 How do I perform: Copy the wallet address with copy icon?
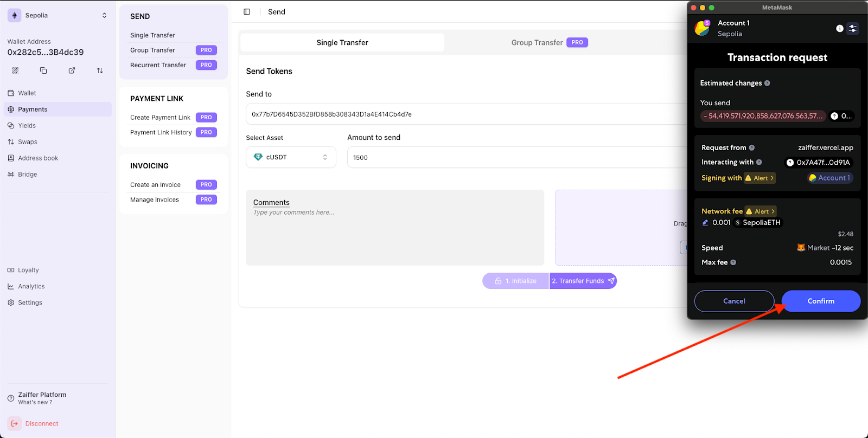click(x=43, y=70)
